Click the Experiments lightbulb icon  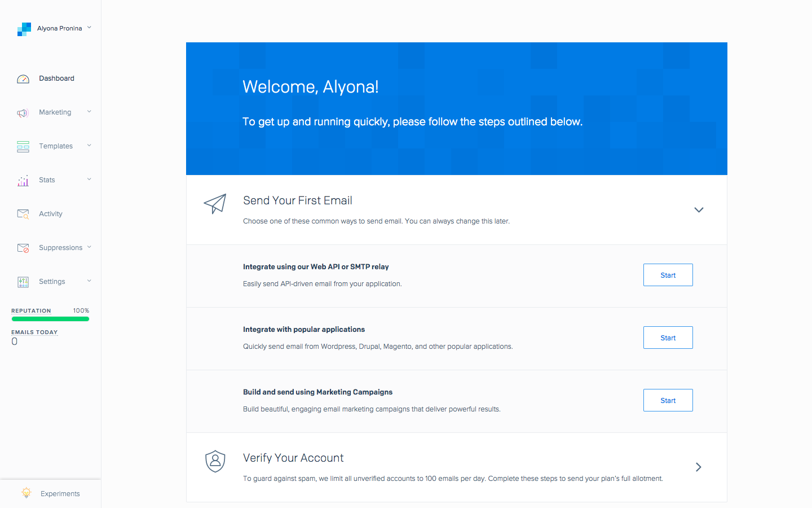(x=26, y=493)
